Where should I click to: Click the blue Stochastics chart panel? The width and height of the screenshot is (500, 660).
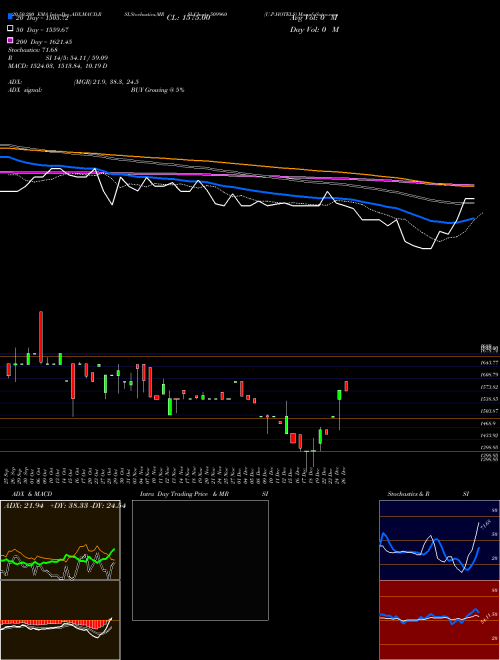click(439, 540)
